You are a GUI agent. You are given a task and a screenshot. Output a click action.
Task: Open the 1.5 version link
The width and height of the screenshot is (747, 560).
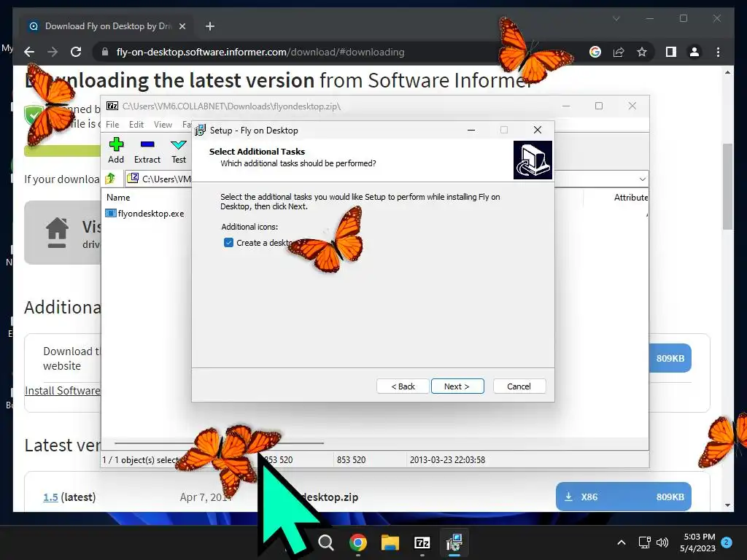(x=50, y=497)
